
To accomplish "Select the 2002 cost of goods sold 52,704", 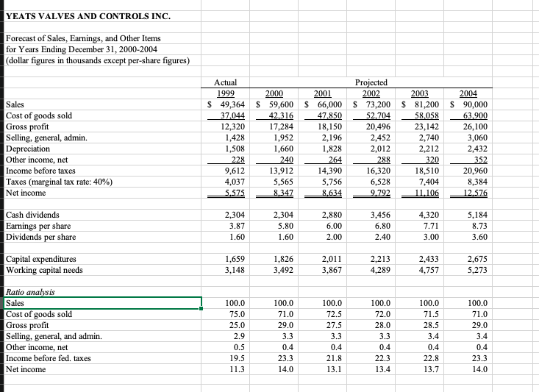I will pos(378,115).
